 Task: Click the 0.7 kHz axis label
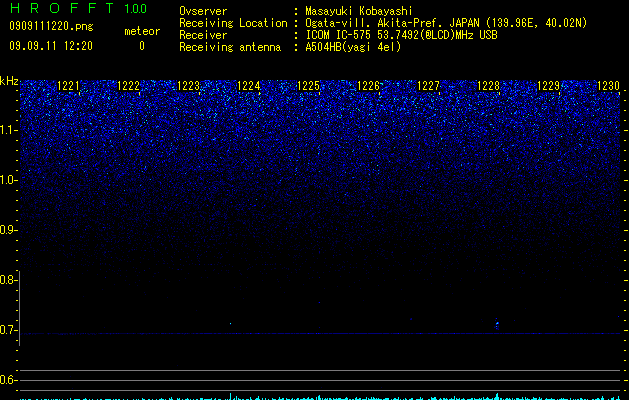click(x=8, y=330)
